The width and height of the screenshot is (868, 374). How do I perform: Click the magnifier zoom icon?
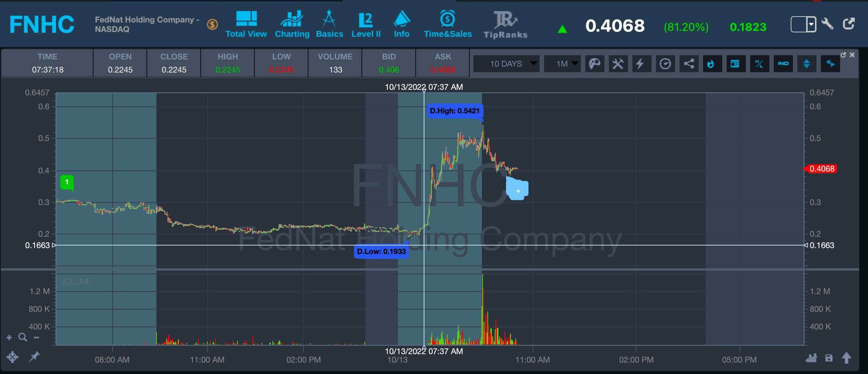point(23,337)
